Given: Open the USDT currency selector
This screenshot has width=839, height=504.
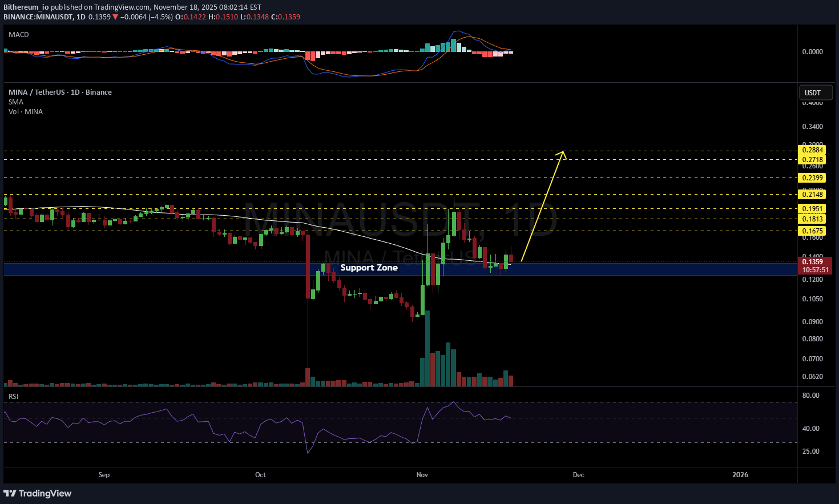Looking at the screenshot, I should pyautogui.click(x=815, y=92).
